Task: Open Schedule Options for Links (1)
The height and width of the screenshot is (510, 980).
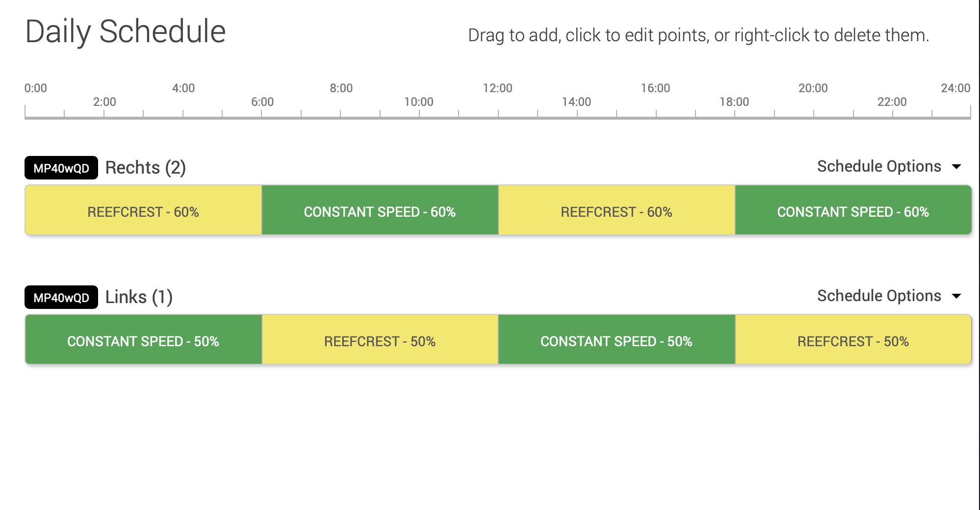Action: (888, 296)
